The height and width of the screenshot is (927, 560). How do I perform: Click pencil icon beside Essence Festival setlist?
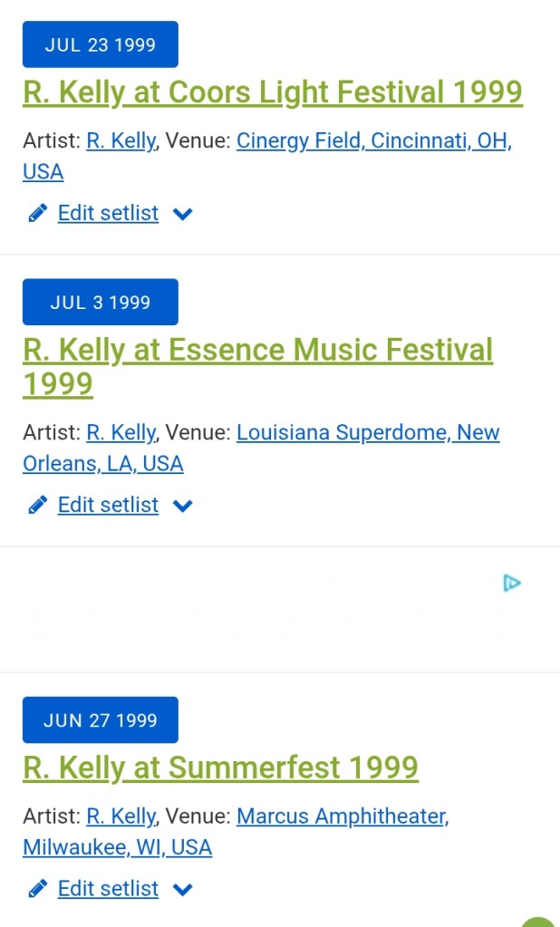37,506
